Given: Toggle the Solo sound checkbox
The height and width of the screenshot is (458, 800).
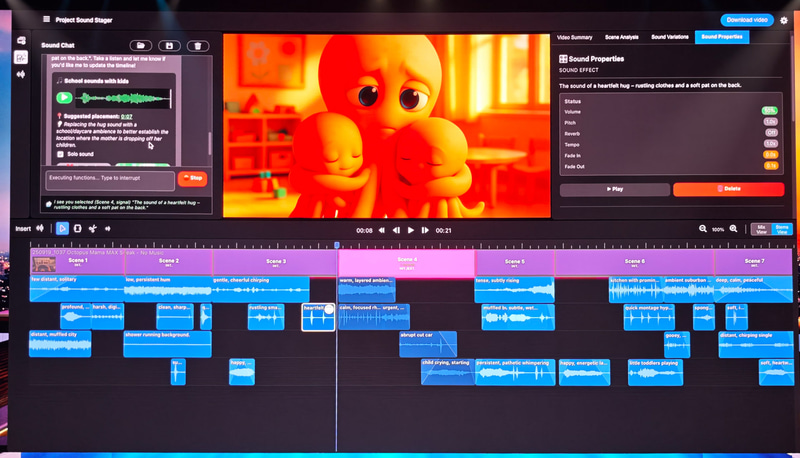Looking at the screenshot, I should 60,154.
